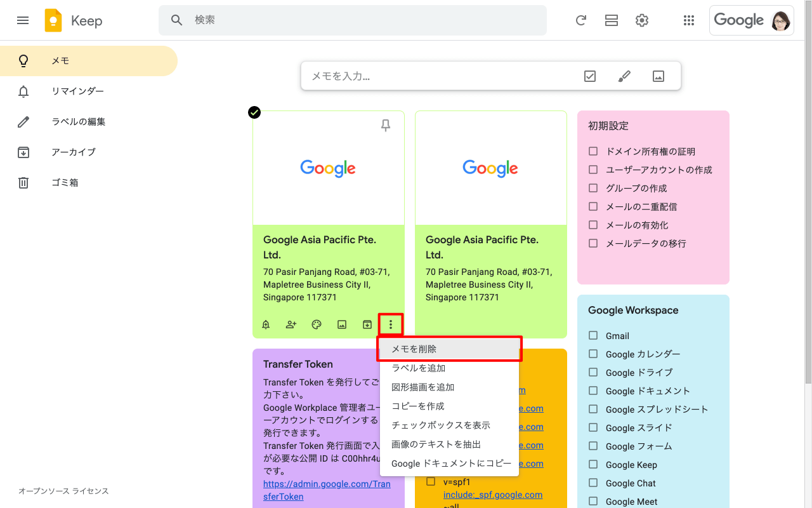Open the three-dot more menu on first note
The width and height of the screenshot is (812, 508).
391,324
